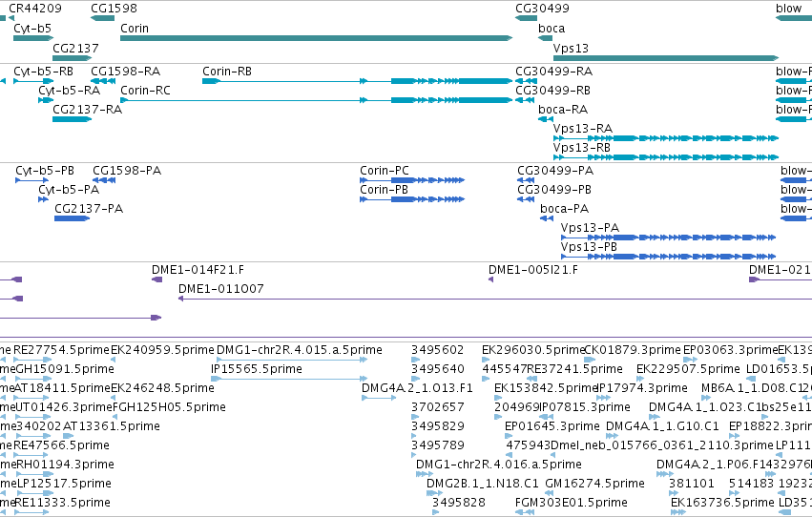The height and width of the screenshot is (517, 812).
Task: Select the Corin-PC protein feature
Action: (412, 180)
